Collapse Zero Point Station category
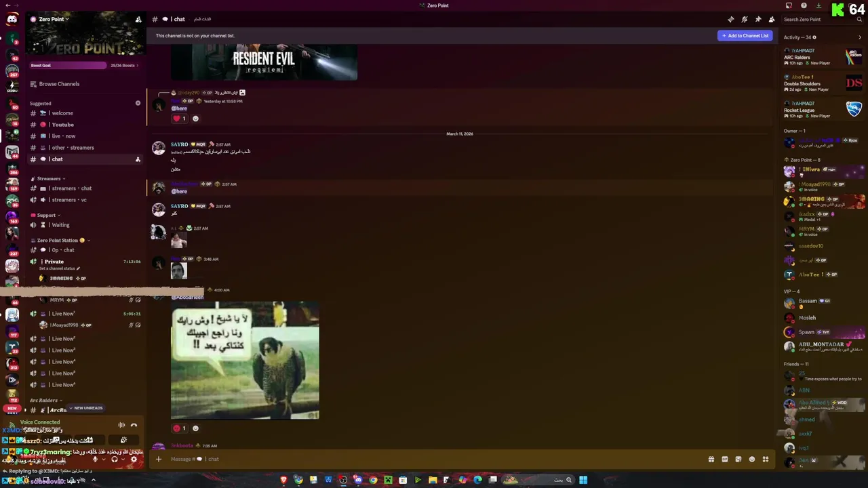The image size is (868, 488). click(x=60, y=241)
